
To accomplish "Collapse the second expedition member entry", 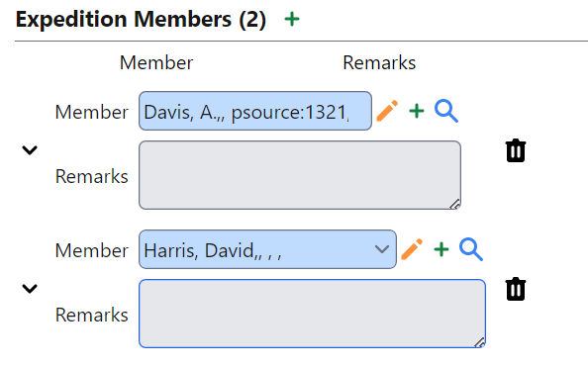I will pyautogui.click(x=30, y=289).
